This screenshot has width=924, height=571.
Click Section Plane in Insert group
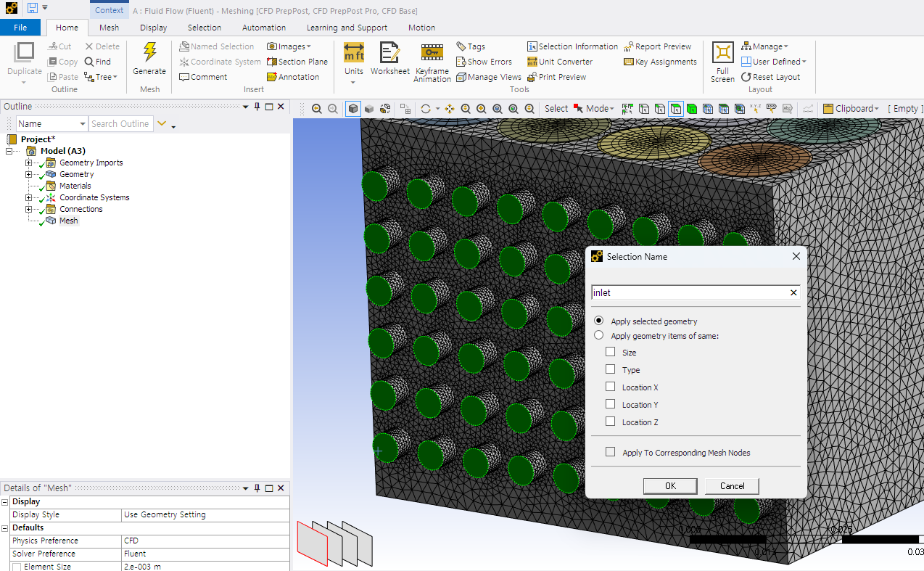point(297,62)
